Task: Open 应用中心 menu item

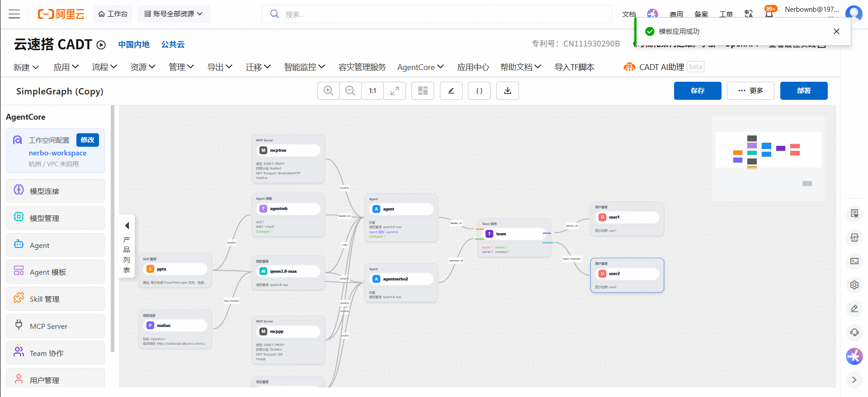Action: (x=473, y=67)
